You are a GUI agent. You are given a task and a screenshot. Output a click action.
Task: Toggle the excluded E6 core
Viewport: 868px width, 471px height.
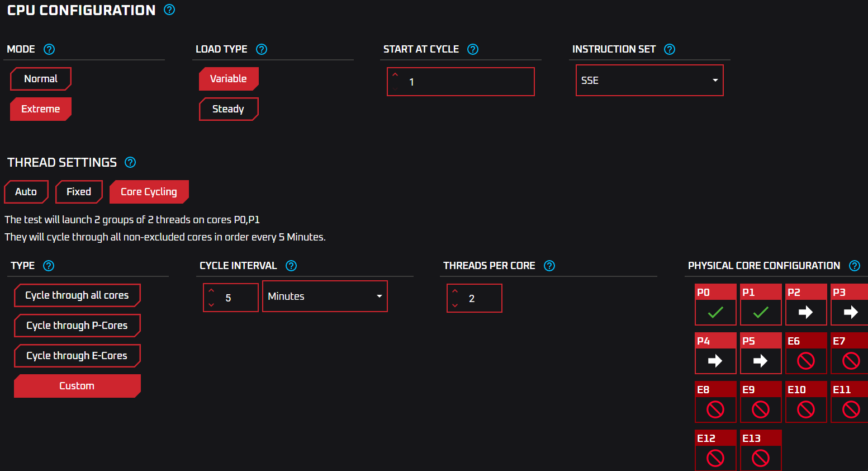805,361
